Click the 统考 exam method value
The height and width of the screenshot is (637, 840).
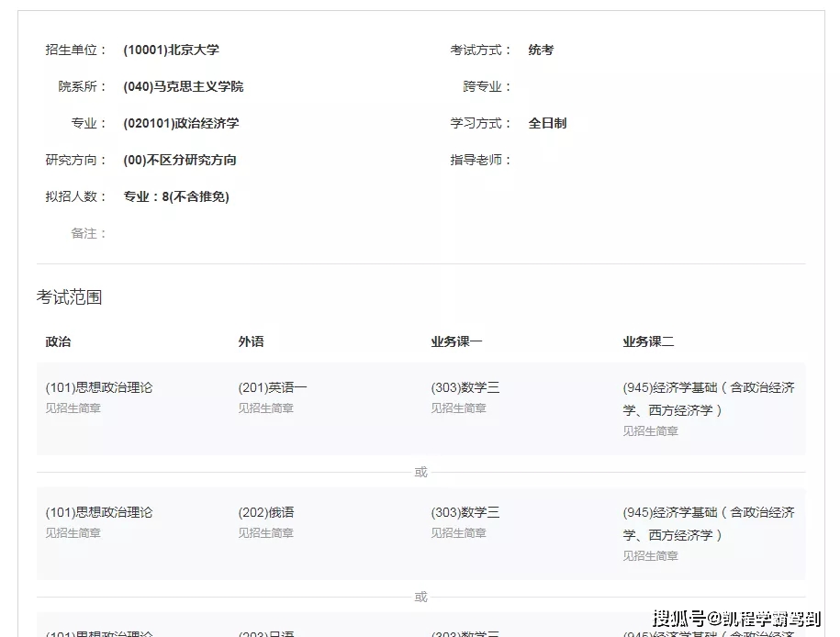(x=541, y=50)
